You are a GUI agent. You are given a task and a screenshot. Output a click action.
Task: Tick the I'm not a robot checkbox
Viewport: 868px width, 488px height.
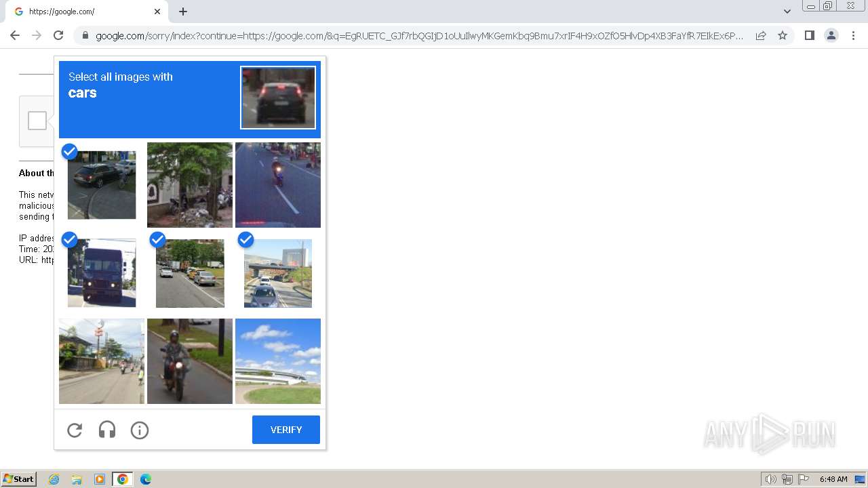coord(37,121)
